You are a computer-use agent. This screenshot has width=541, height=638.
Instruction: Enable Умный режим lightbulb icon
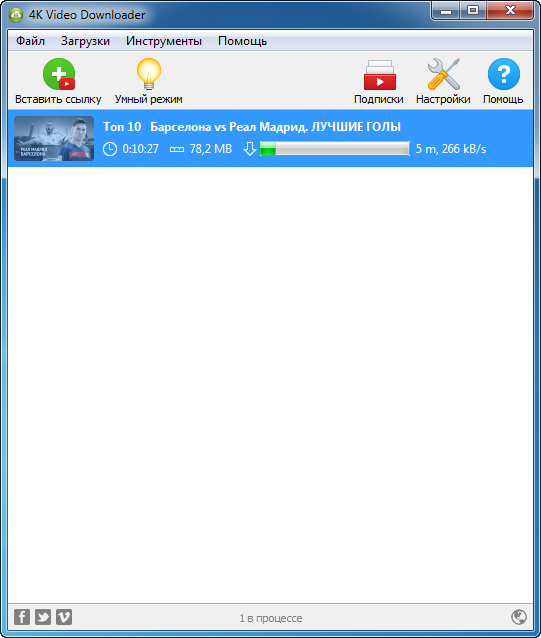click(149, 74)
